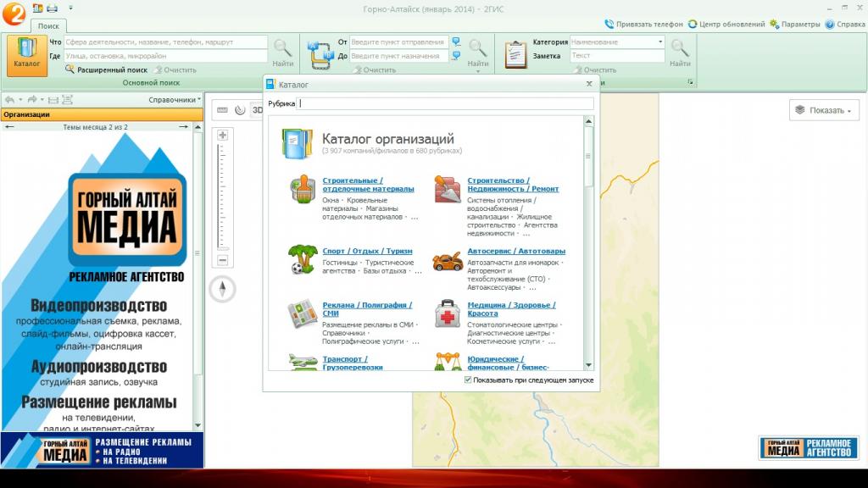Expand the Справочники dropdown
Viewport: 868px width, 488px height.
coord(175,100)
